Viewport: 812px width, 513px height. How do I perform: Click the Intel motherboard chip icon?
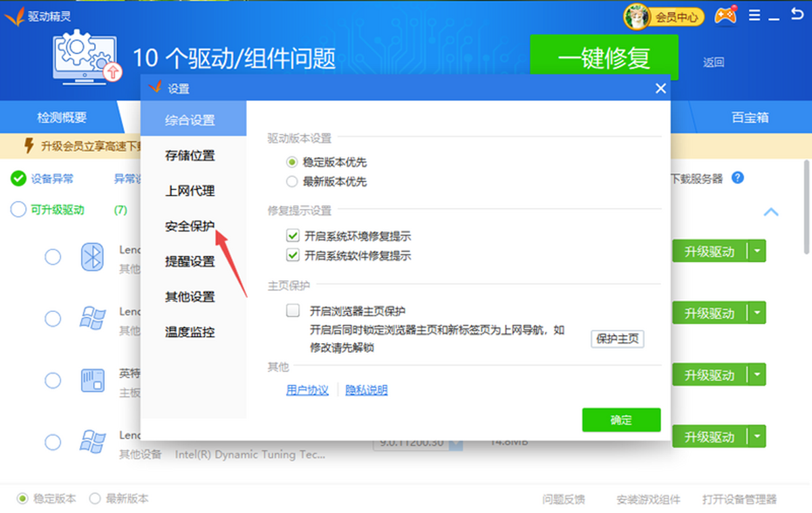tap(92, 380)
